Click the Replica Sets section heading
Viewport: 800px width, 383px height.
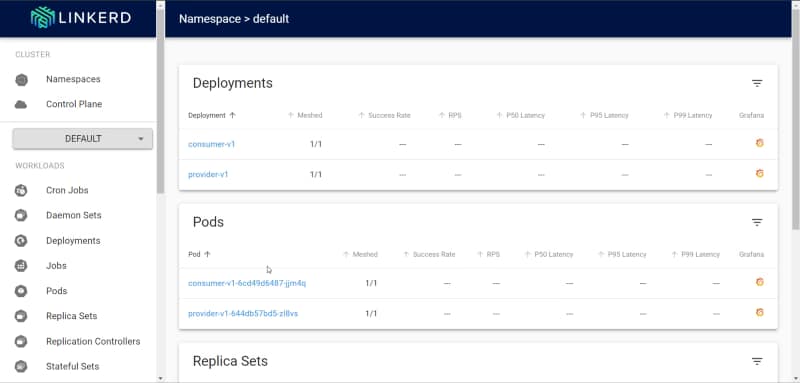pos(230,362)
